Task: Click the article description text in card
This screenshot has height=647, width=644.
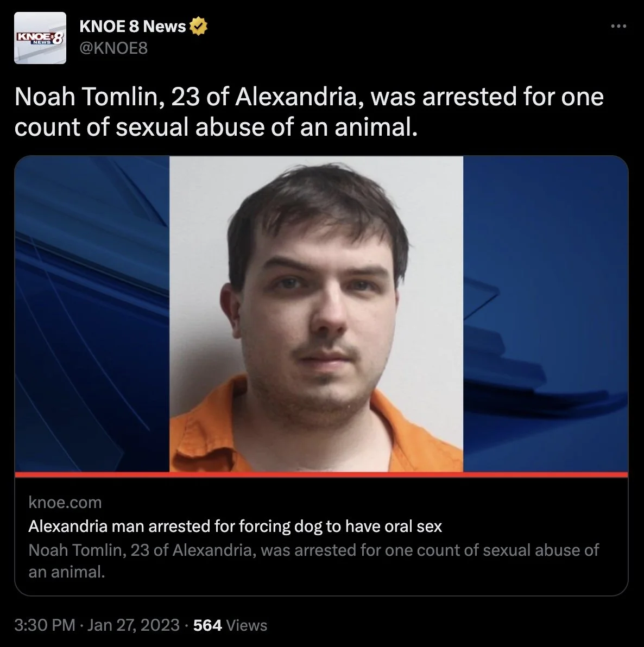Action: pyautogui.click(x=313, y=561)
